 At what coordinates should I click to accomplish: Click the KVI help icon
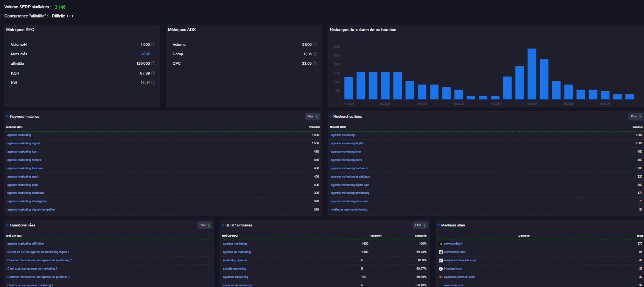(153, 83)
